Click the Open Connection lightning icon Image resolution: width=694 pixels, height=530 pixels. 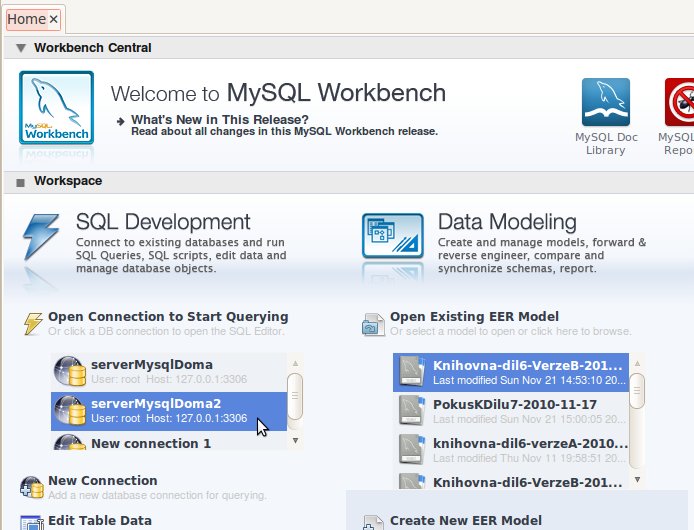point(33,324)
